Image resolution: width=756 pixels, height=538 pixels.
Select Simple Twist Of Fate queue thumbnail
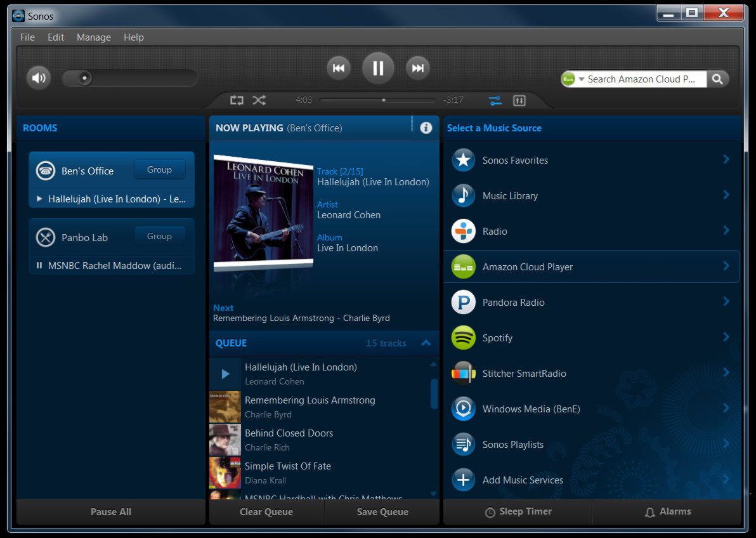click(225, 473)
